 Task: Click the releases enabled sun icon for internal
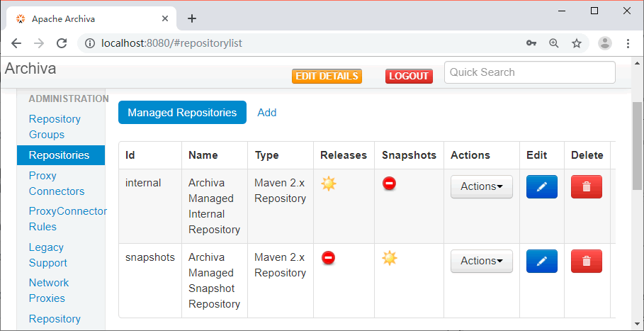point(328,184)
